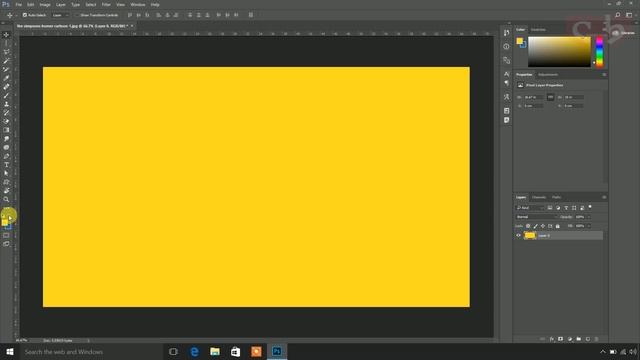Open the Windows Start button
Image resolution: width=640 pixels, height=360 pixels.
[10, 351]
